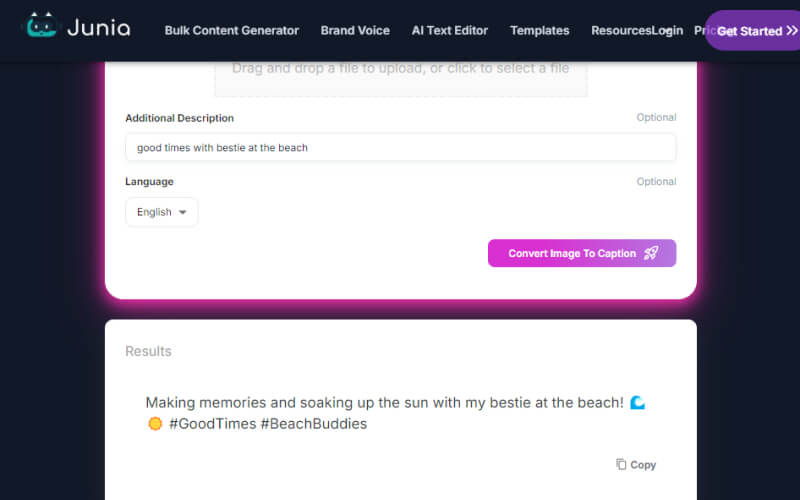
Task: Select Templates in the navigation bar
Action: 539,30
